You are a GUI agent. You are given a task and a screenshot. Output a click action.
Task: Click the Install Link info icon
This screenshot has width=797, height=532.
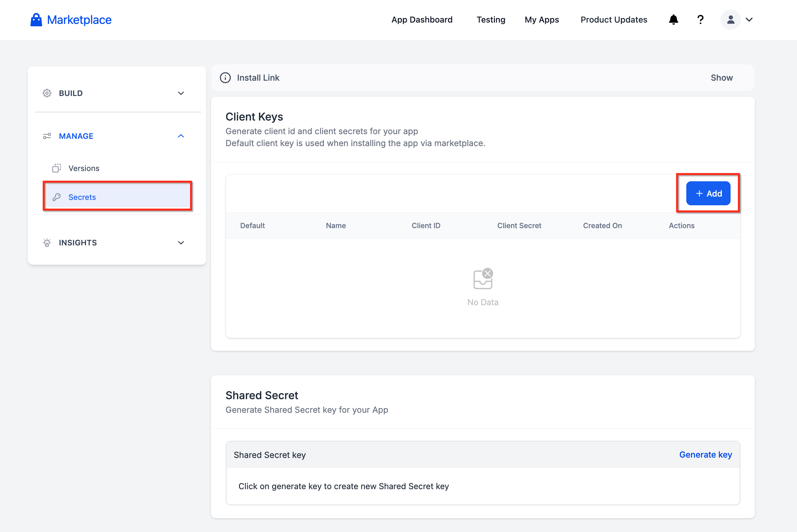[x=225, y=78]
